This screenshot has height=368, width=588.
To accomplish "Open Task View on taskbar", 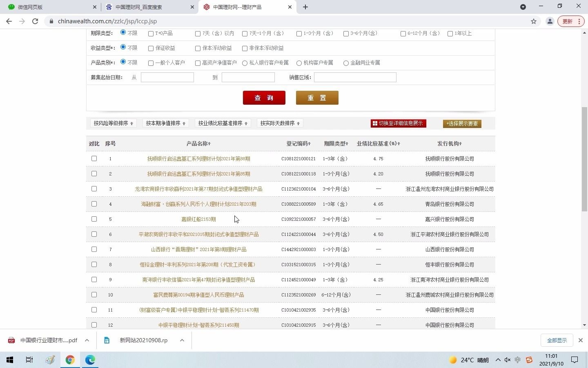I will tap(29, 360).
